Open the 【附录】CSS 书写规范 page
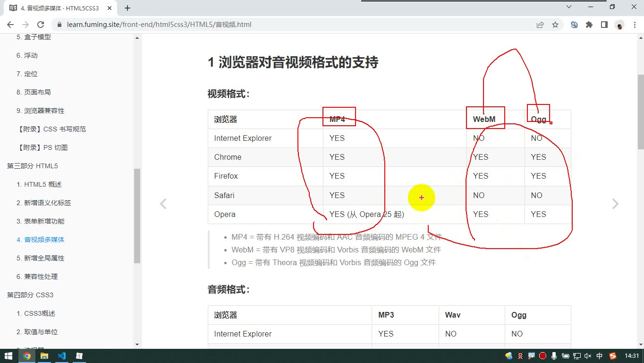The width and height of the screenshot is (644, 363). click(51, 129)
